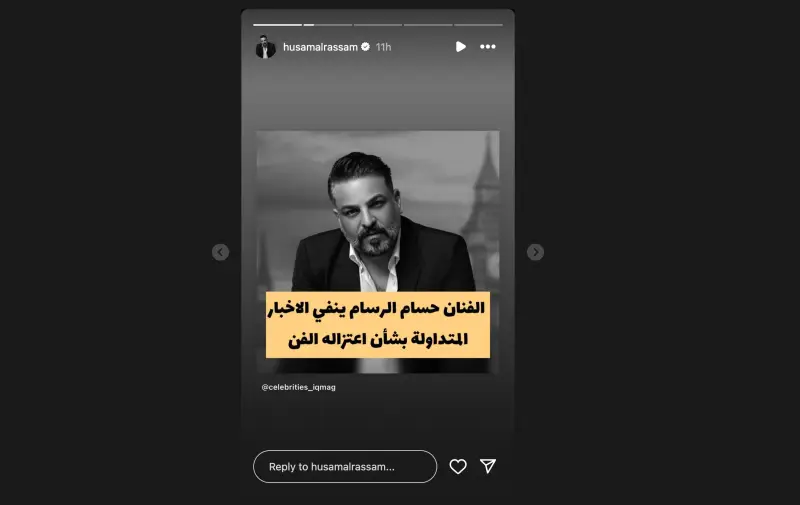Like the story with the heart icon
This screenshot has height=505, width=800.
click(x=458, y=466)
